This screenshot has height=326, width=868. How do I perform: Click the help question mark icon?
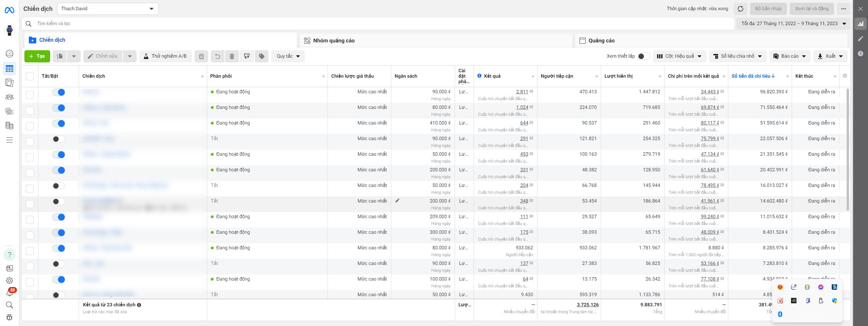click(x=9, y=255)
